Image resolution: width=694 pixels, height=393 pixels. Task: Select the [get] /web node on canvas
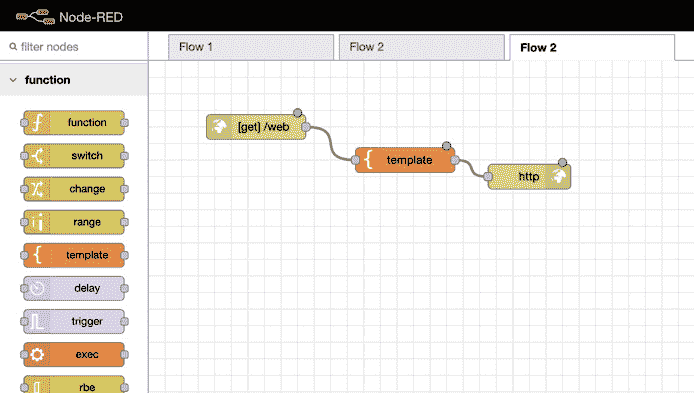[256, 127]
